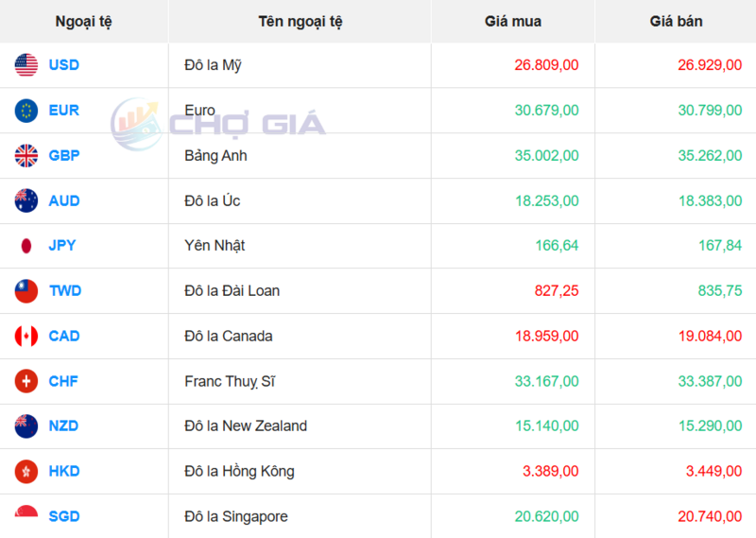Click the New Zealand flag icon
The width and height of the screenshot is (756, 538).
(26, 425)
